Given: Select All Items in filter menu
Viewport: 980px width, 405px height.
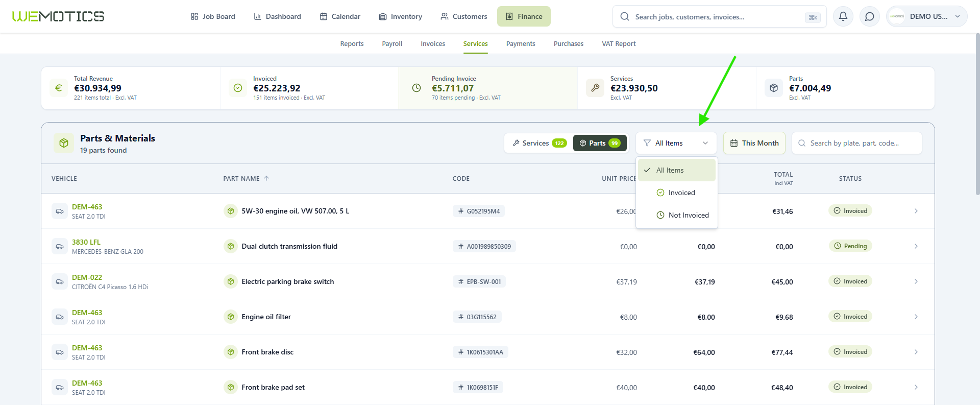Looking at the screenshot, I should coord(677,170).
